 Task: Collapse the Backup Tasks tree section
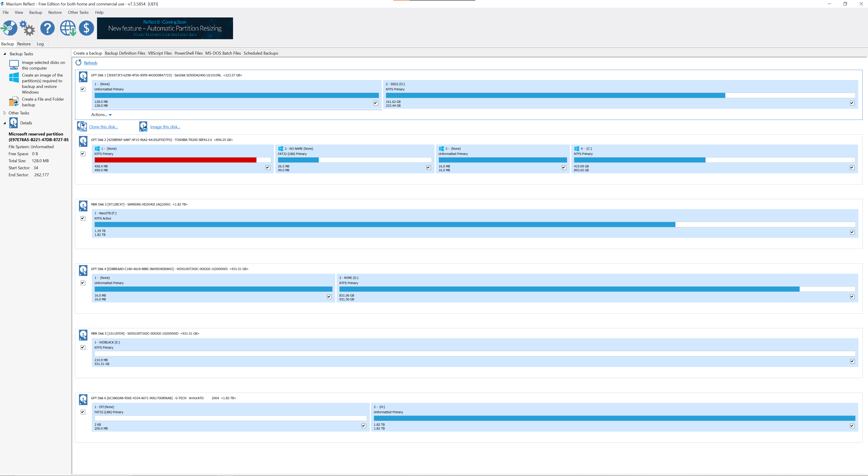pyautogui.click(x=5, y=54)
